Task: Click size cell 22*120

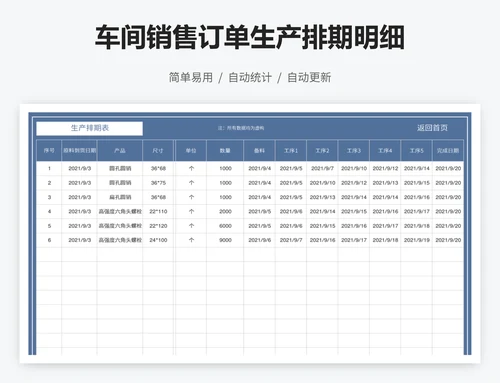Action: pos(158,226)
